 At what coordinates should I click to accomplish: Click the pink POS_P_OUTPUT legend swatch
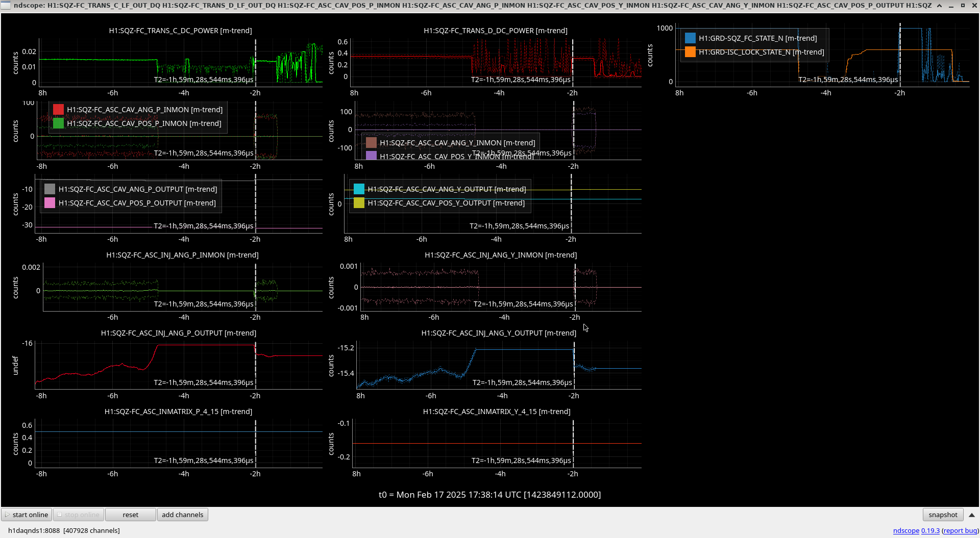click(x=50, y=203)
